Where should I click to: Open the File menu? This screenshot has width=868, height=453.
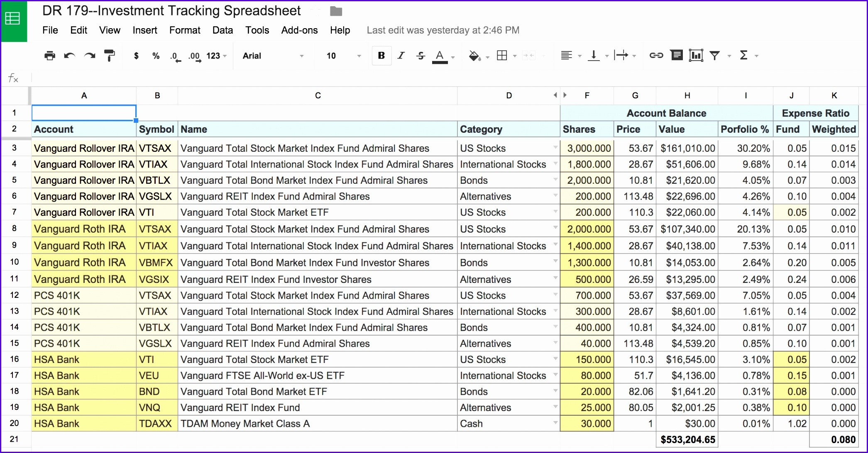tap(51, 30)
